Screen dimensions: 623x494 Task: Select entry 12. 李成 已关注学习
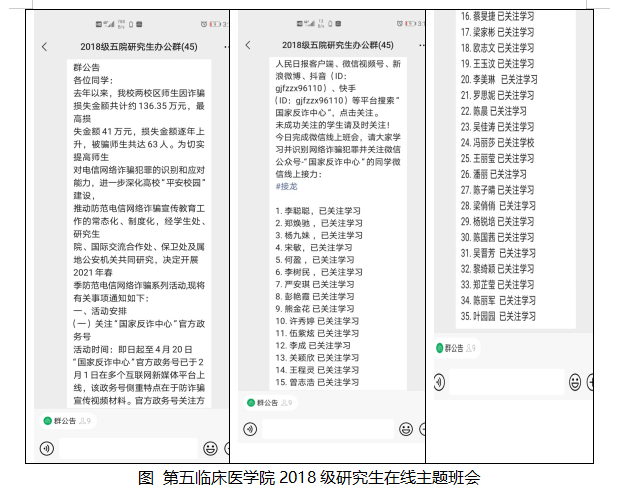click(313, 346)
